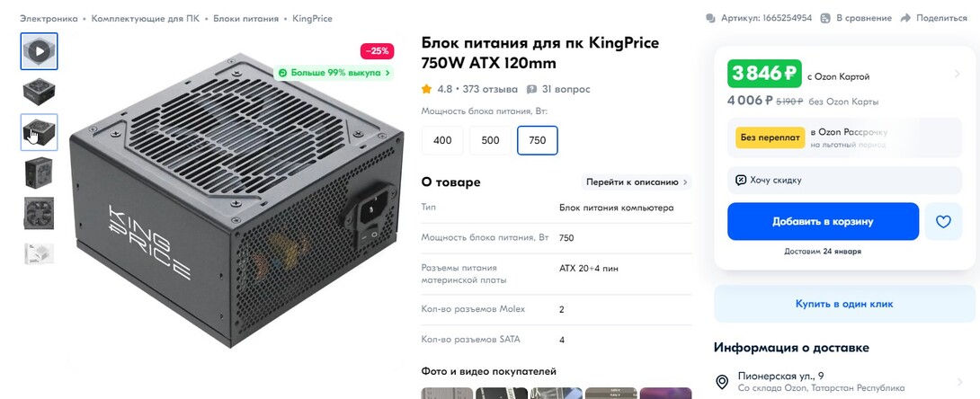The image size is (980, 399).
Task: Click the comparison icon next to В сравнение
Action: pyautogui.click(x=825, y=18)
